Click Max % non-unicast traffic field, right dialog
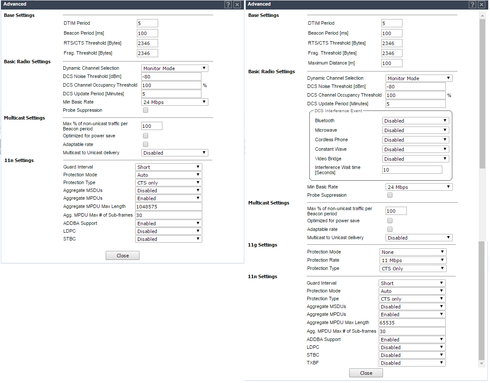 point(396,211)
